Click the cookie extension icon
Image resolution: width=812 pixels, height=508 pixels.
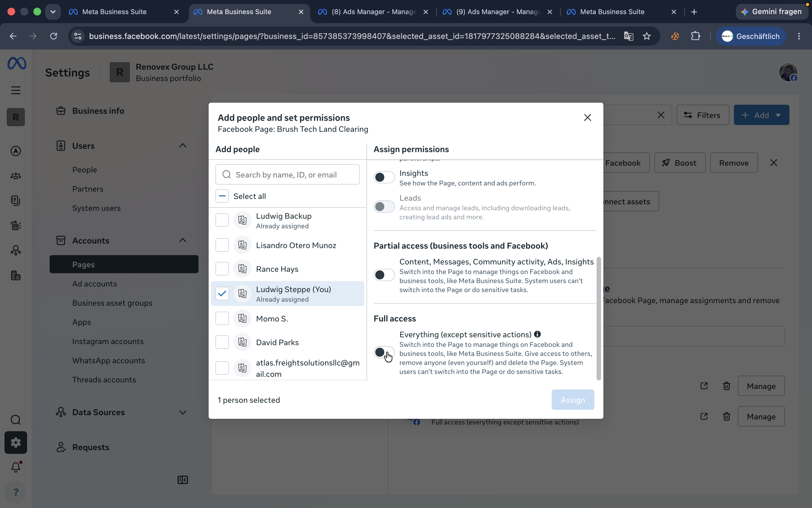point(675,36)
